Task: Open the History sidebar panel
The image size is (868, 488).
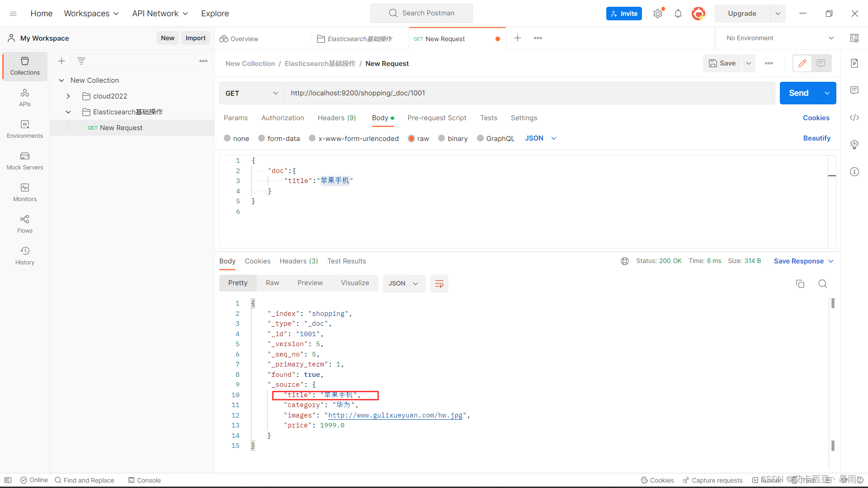Action: click(x=25, y=256)
